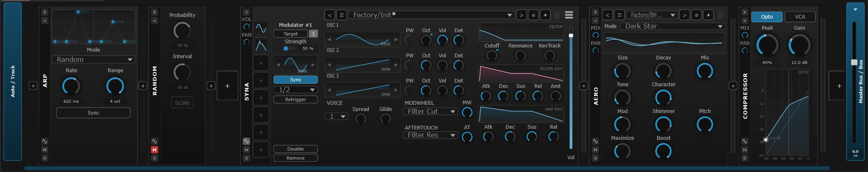Solo the RANDOM module
Image resolution: width=868 pixels, height=172 pixels.
coord(154,158)
